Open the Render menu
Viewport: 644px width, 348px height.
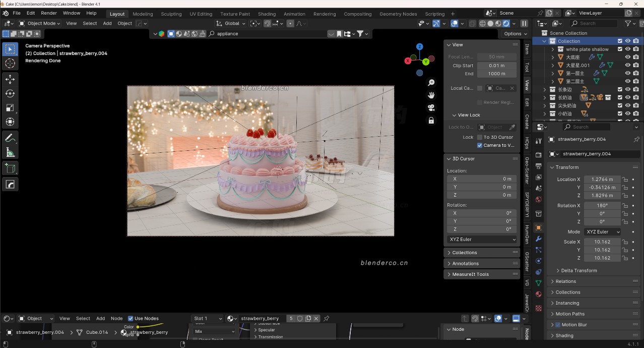(49, 13)
